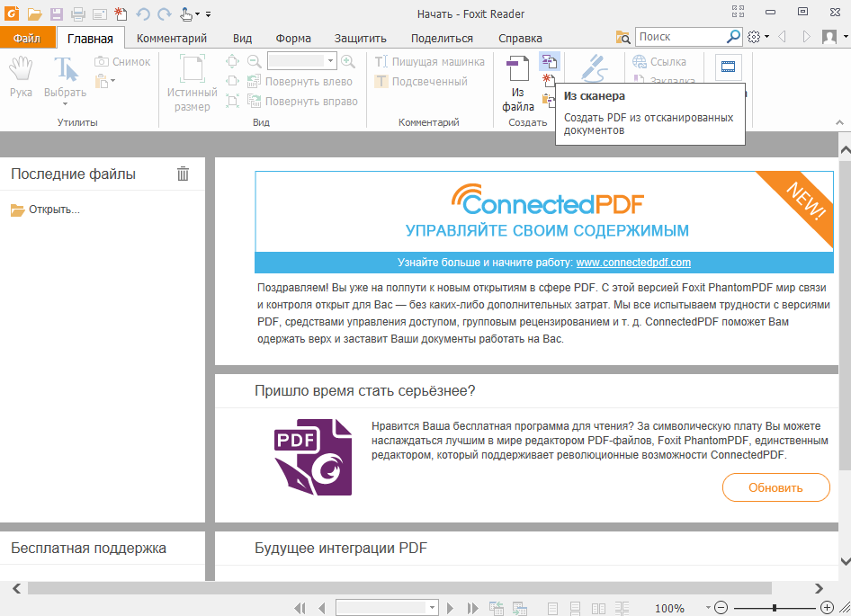Select the Выбрать text tool

coord(65,76)
